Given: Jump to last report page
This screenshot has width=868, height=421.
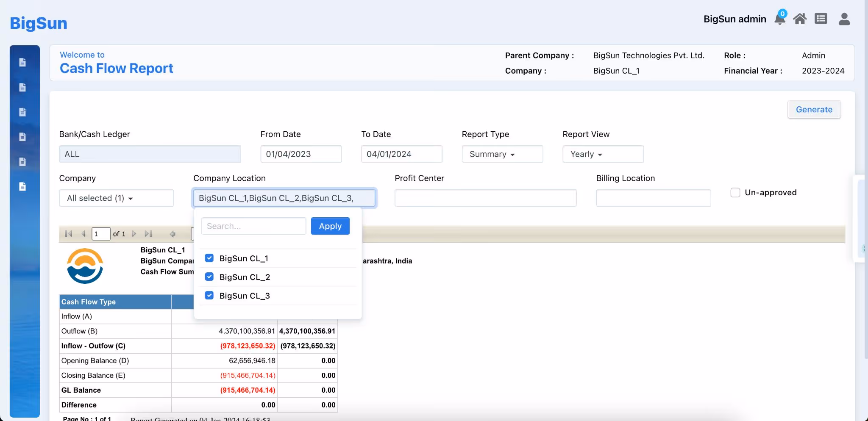Looking at the screenshot, I should (x=148, y=234).
